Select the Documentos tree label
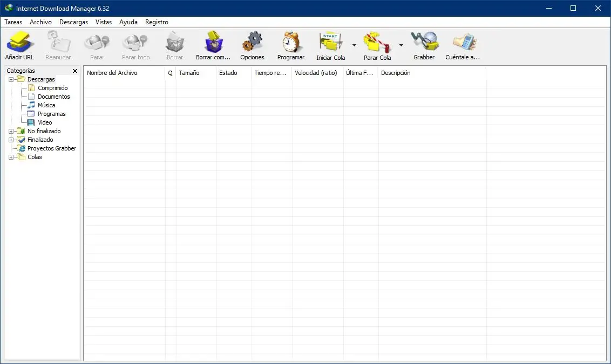This screenshot has width=611, height=364. click(54, 97)
